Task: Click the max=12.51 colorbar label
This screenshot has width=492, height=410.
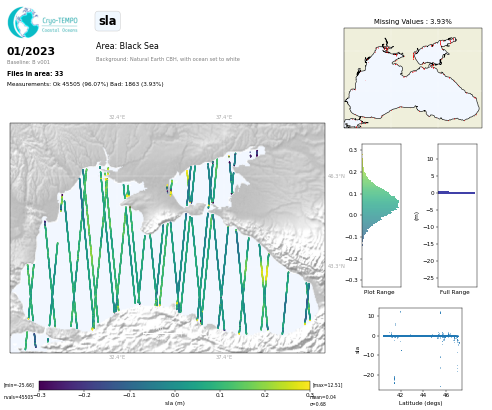Action: 327,385
